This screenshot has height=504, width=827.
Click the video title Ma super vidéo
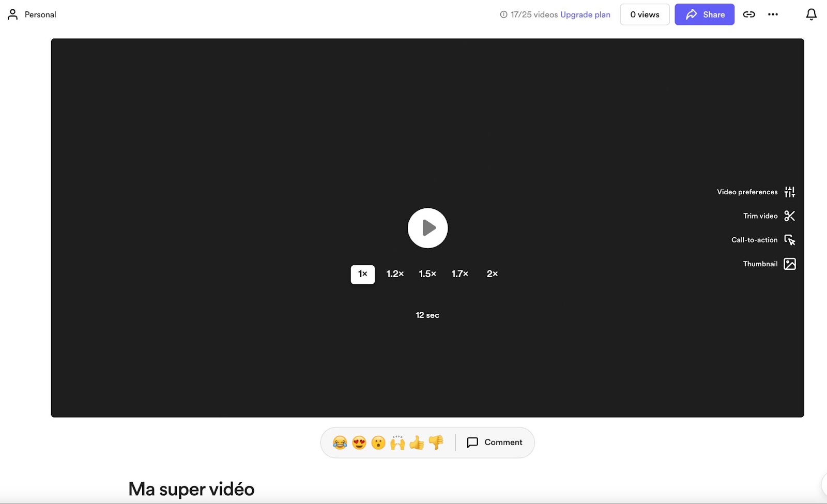pos(191,489)
